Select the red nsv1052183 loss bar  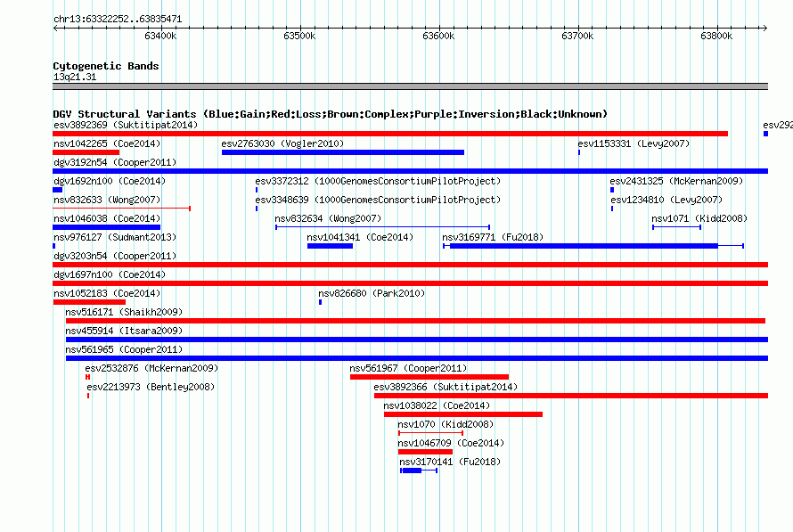click(89, 302)
